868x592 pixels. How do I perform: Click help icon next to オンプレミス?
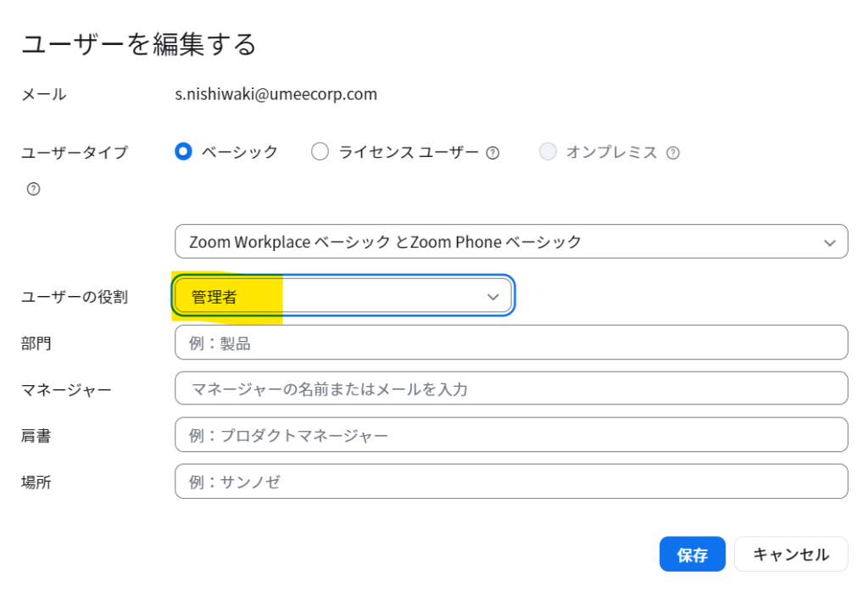pyautogui.click(x=673, y=153)
